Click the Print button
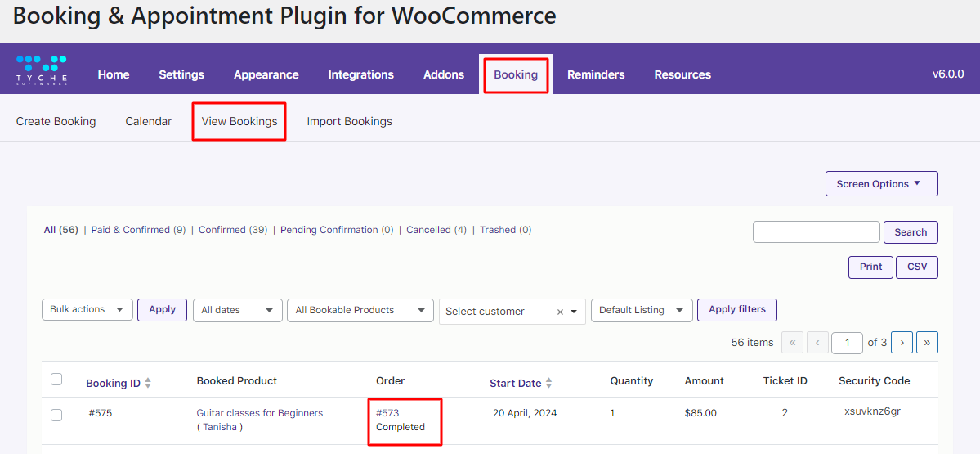The image size is (980, 454). pyautogui.click(x=870, y=267)
